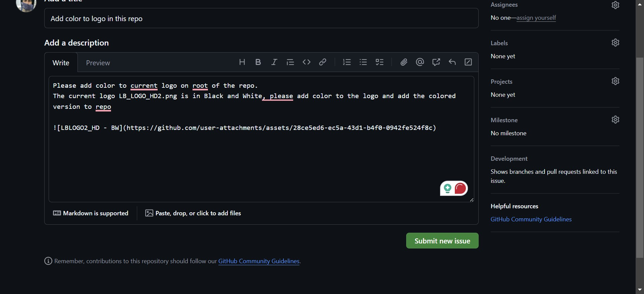Click the issue title input field
This screenshot has height=294, width=644.
click(x=261, y=18)
